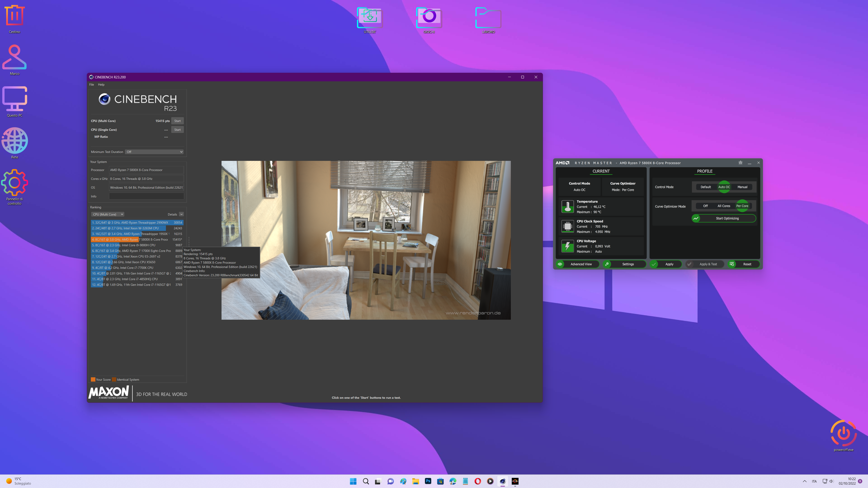Viewport: 868px width, 488px height.
Task: Click the bug report icon in Ryzen Master
Action: point(740,163)
